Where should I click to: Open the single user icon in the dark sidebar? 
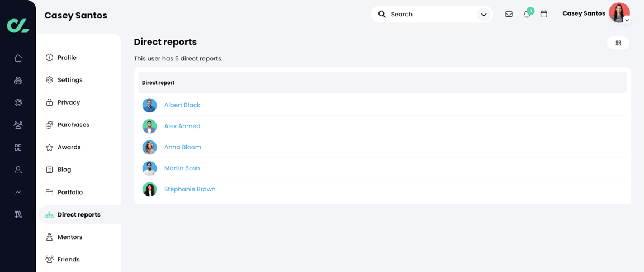coord(18,170)
